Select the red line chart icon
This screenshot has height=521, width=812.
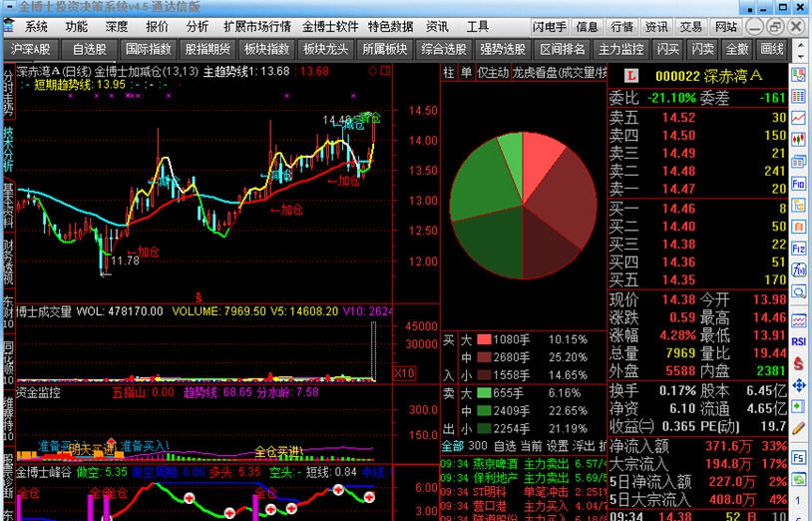point(798,118)
